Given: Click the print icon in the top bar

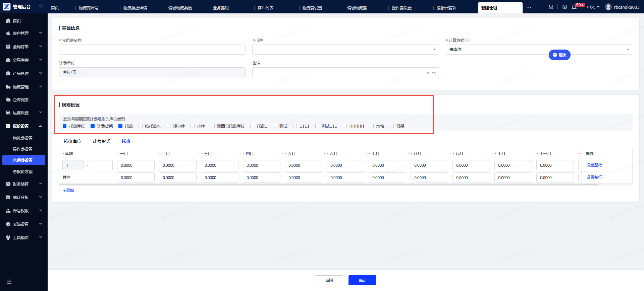Looking at the screenshot, I should [551, 7].
